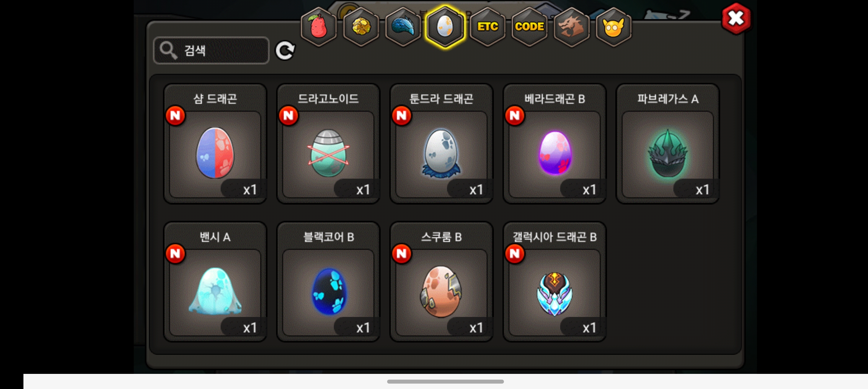Open the yellow owl mask category icon
Image resolution: width=868 pixels, height=389 pixels.
pos(614,27)
